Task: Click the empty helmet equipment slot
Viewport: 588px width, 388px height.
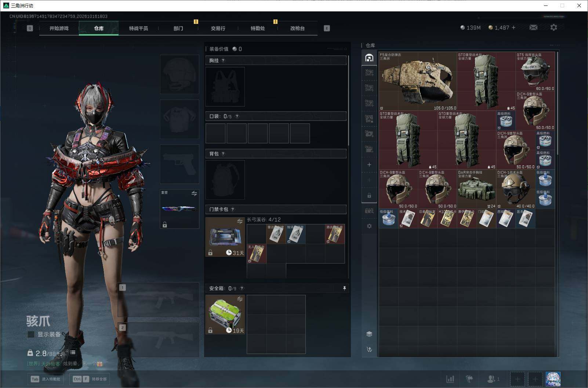Action: click(x=179, y=74)
